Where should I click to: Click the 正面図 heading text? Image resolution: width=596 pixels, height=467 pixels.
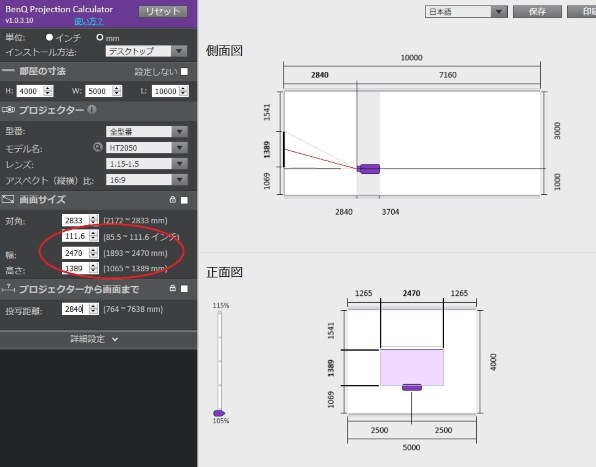pos(224,272)
